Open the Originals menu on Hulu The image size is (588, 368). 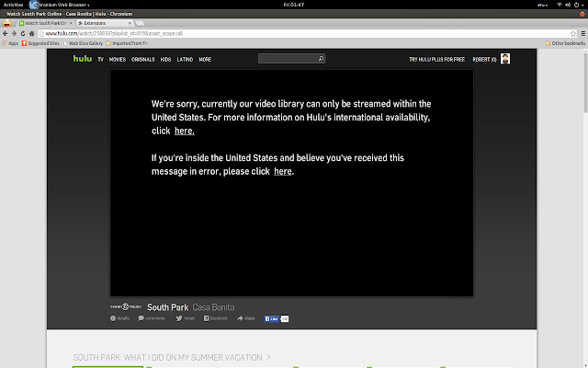click(x=143, y=59)
